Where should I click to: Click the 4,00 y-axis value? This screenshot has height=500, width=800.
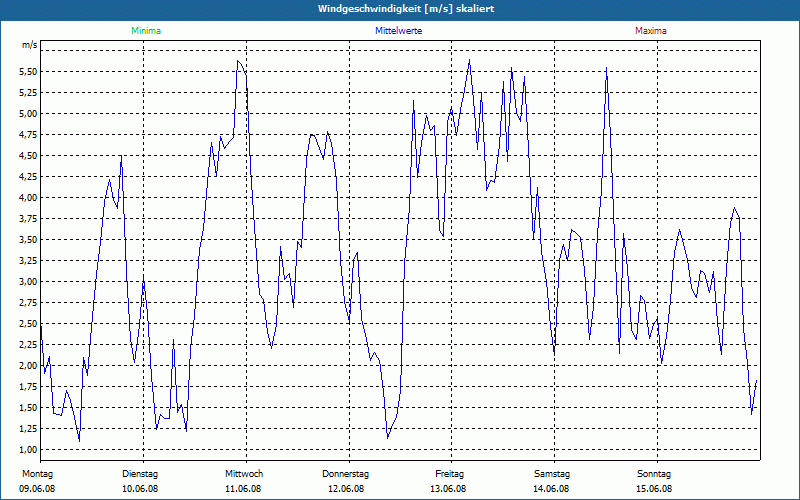[x=29, y=198]
